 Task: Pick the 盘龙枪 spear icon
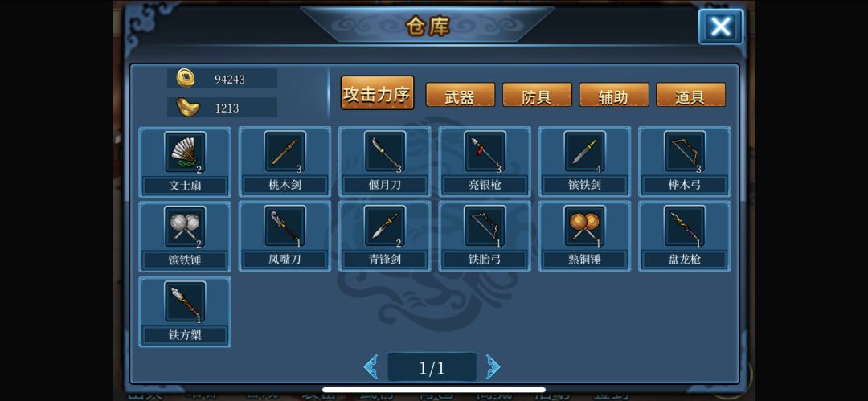tap(685, 226)
